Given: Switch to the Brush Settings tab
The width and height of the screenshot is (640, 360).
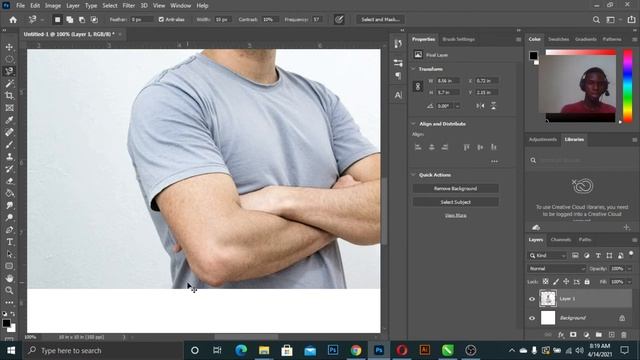Looking at the screenshot, I should (x=458, y=39).
